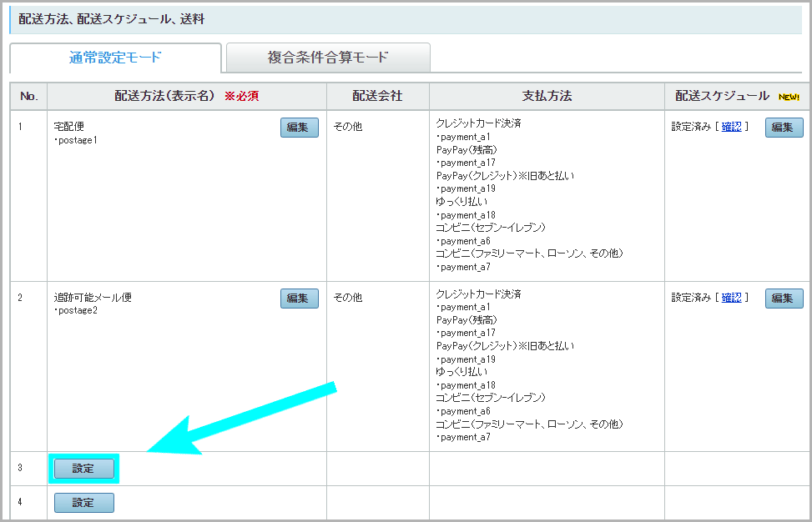
Task: Edit the 宅配便 delivery method
Action: pyautogui.click(x=300, y=128)
